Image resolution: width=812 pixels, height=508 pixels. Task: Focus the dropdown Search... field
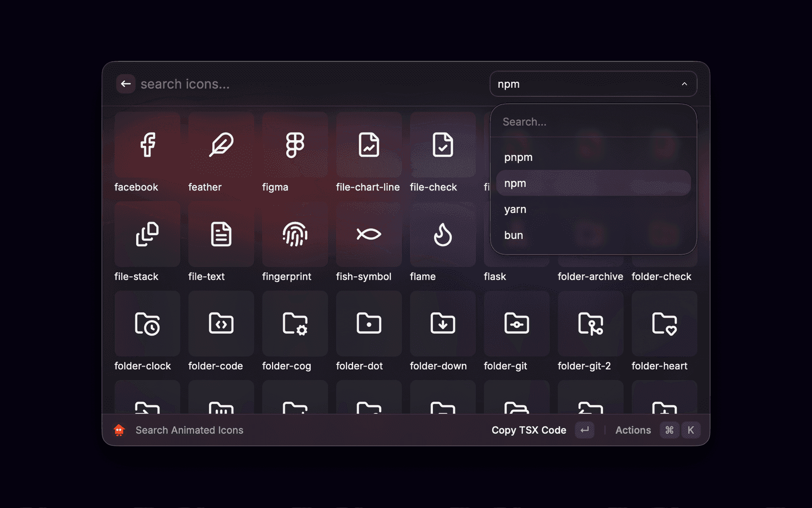pyautogui.click(x=593, y=122)
